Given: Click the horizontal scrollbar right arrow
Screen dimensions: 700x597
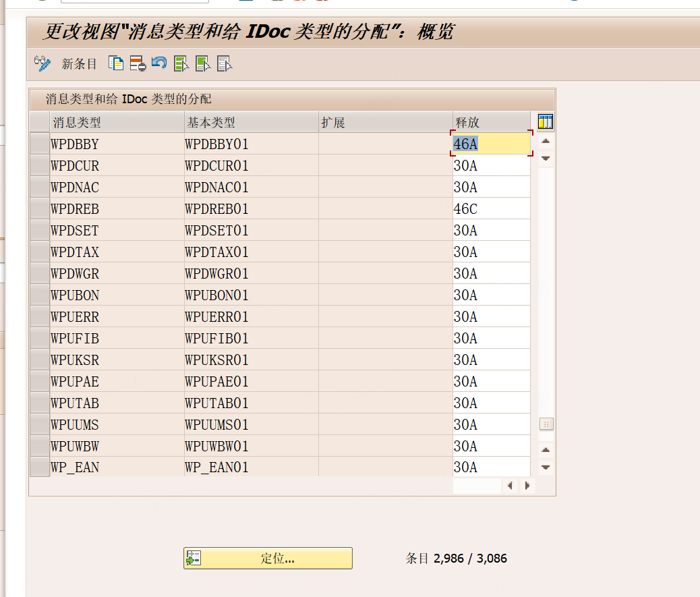Looking at the screenshot, I should (527, 485).
